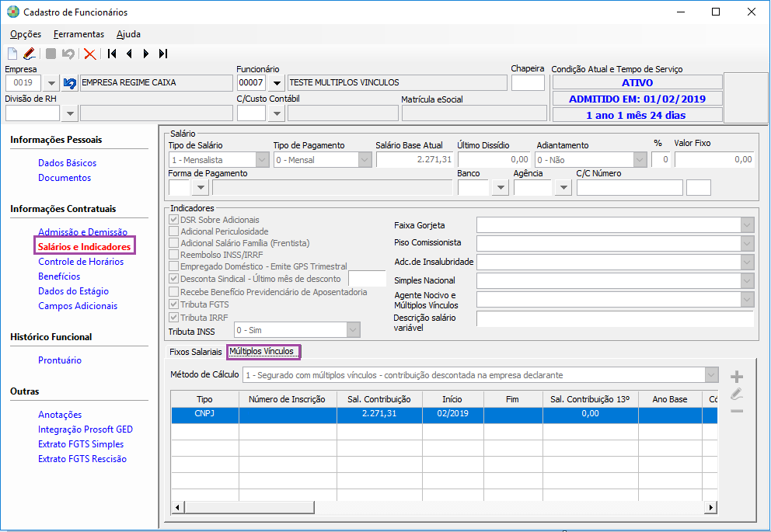
Task: Open Dados Básicos link
Action: (x=68, y=163)
